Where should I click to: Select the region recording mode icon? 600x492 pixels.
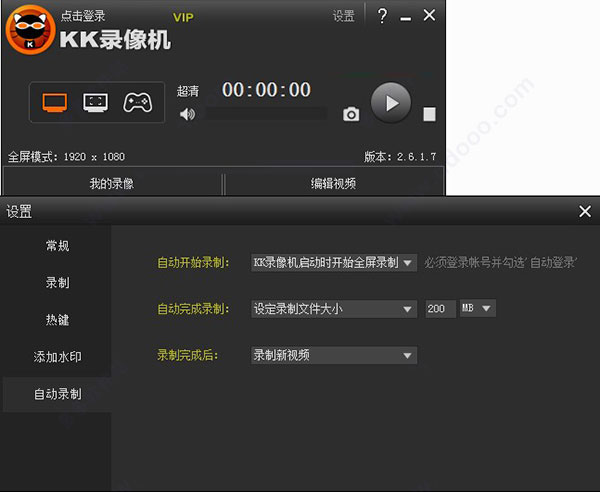(x=96, y=103)
